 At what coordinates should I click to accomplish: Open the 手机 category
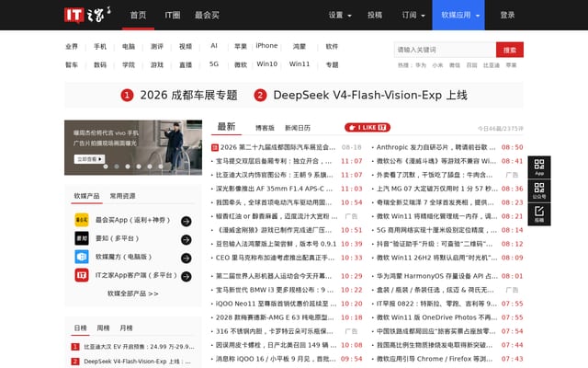(x=100, y=47)
